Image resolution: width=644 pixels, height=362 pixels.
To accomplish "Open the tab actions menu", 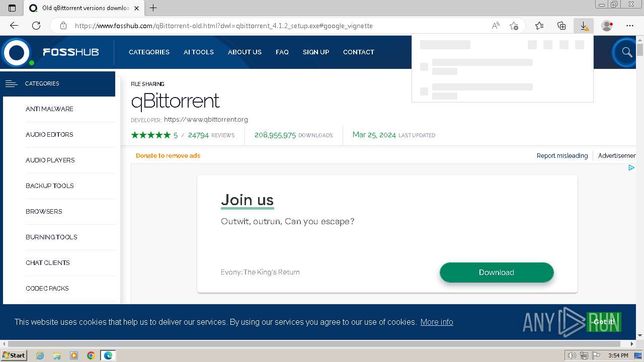I will pos(12,8).
